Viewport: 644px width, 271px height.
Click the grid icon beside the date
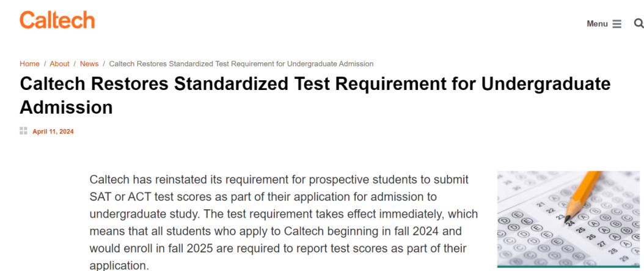(23, 131)
